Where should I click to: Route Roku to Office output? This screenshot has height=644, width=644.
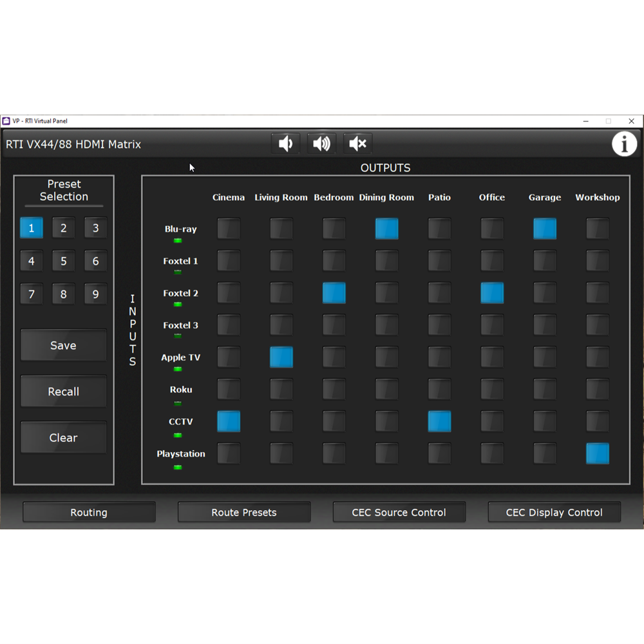coord(492,389)
